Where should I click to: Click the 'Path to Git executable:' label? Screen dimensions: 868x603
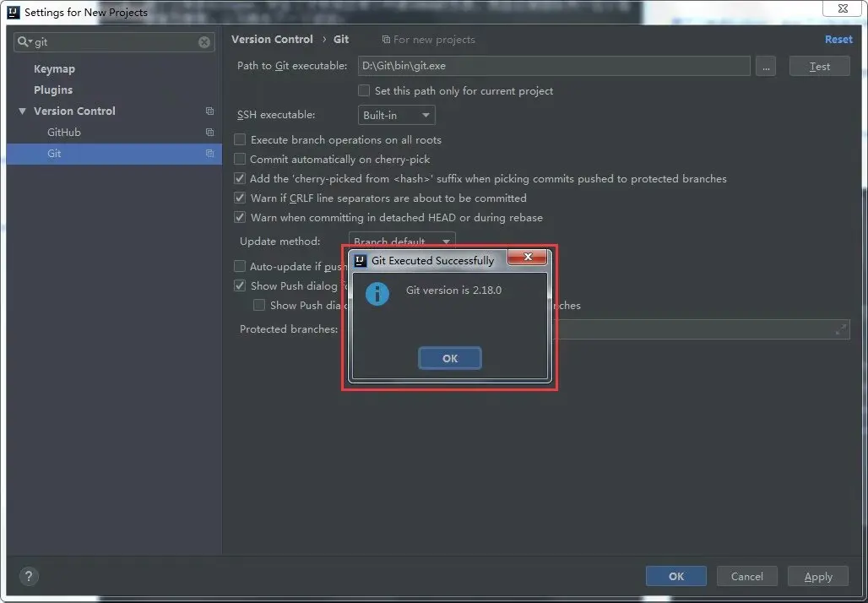pos(292,66)
